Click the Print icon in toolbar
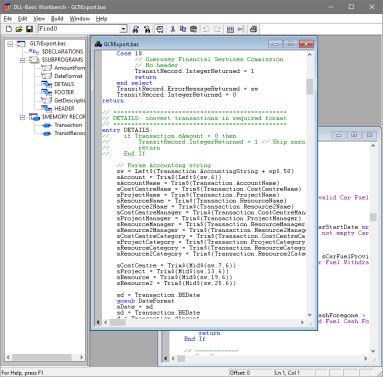The width and height of the screenshot is (383, 377). 253,29
